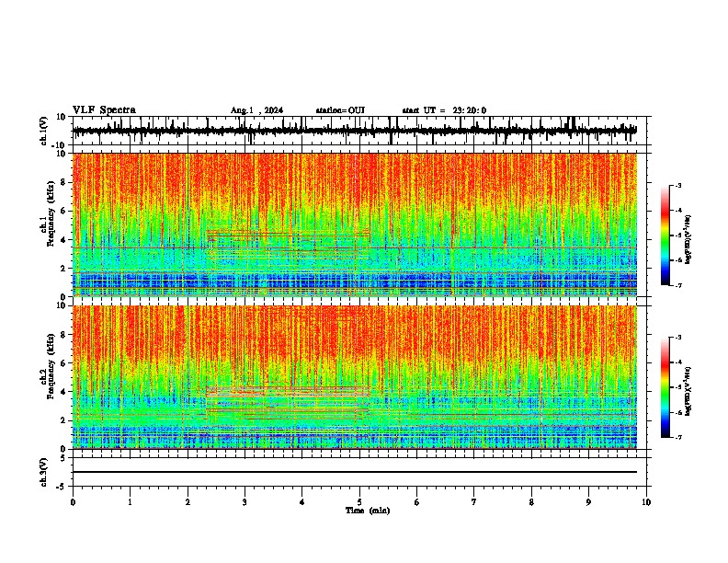Click the 'VLF Spectra' title text
This screenshot has height=563, width=728.
104,110
